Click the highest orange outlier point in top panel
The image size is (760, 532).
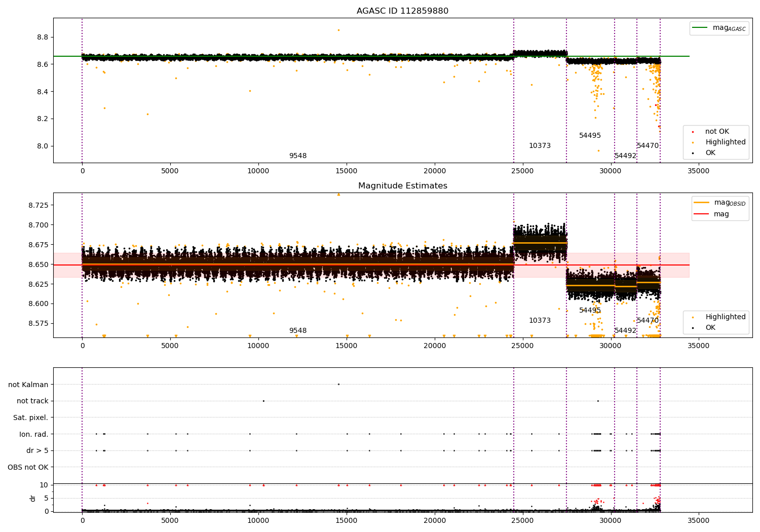(338, 30)
